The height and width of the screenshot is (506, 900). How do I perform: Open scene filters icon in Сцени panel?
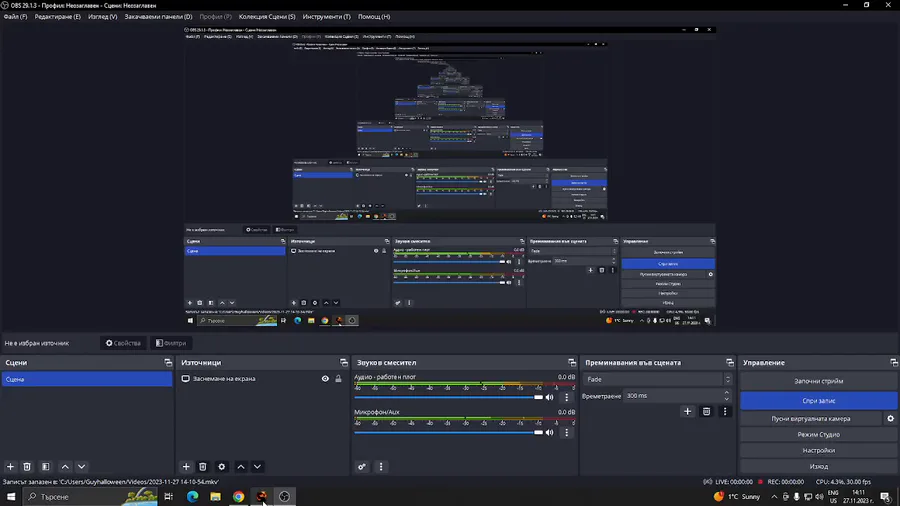click(45, 466)
